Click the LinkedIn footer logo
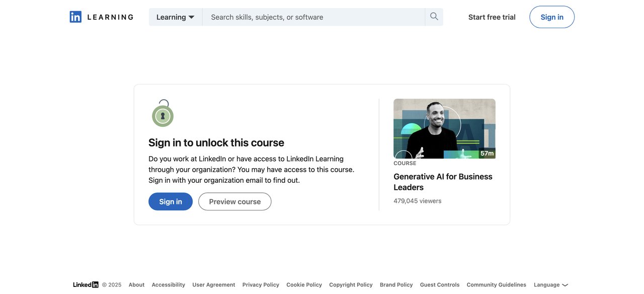 coord(86,285)
